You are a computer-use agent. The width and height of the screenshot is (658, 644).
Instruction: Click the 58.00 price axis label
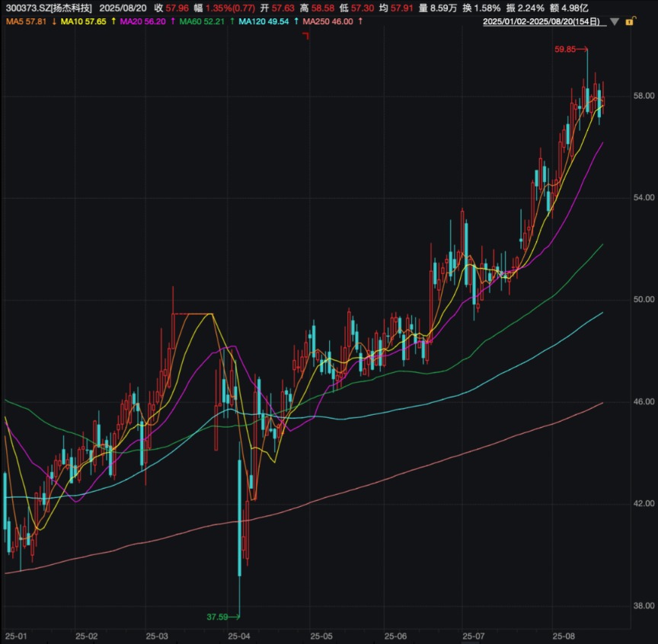(644, 96)
